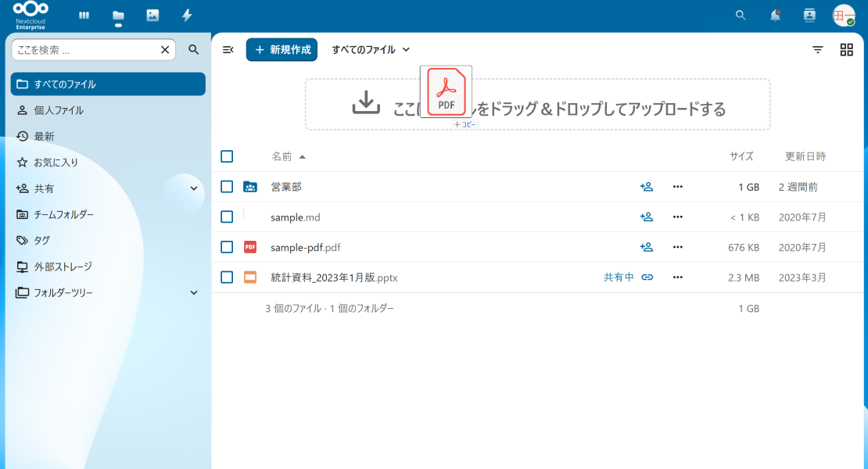
Task: Click the 2 週間前 modified date
Action: (798, 187)
